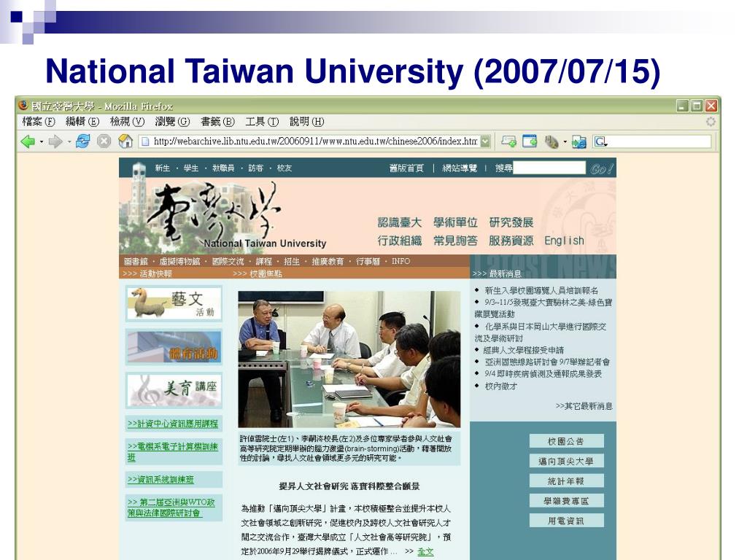Image resolution: width=747 pixels, height=560 pixels.
Task: Click the 全文 link under article
Action: [425, 551]
